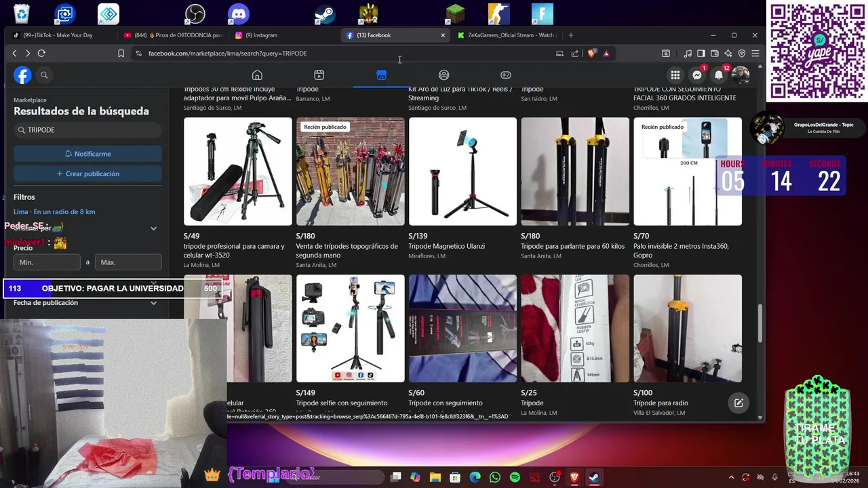Expand Fecha de publicación filter
The height and width of the screenshot is (488, 868).
point(87,303)
